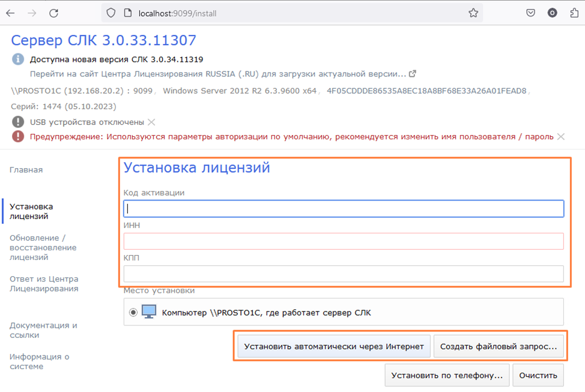Go to Обновление / восстановление лицензий

(43, 247)
